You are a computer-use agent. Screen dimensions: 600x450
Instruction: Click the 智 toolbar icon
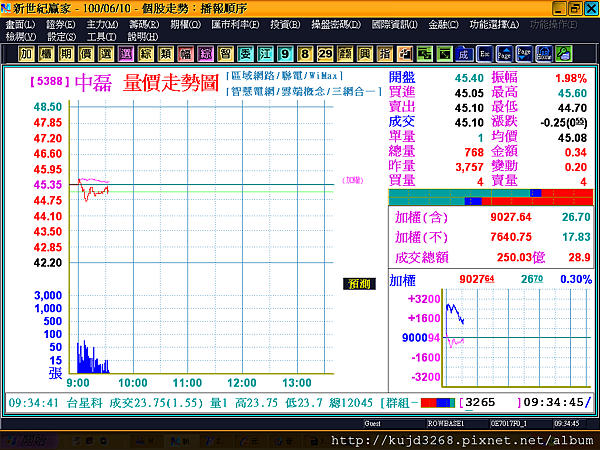(225, 54)
